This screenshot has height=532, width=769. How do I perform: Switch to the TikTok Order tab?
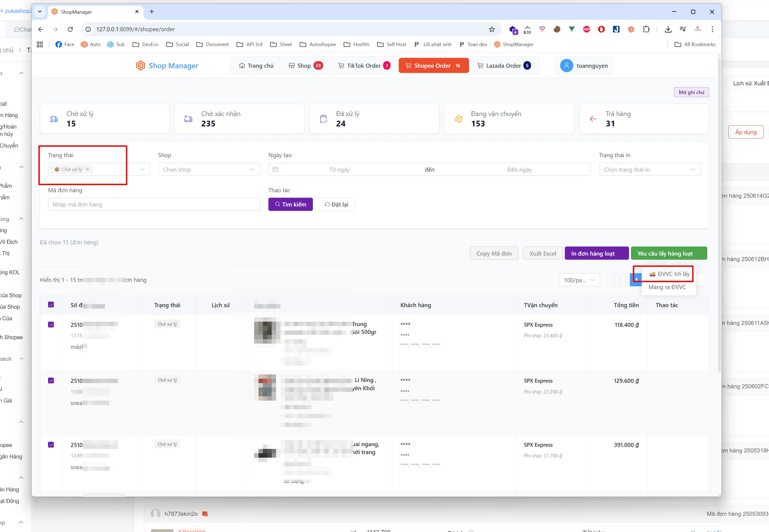point(364,66)
